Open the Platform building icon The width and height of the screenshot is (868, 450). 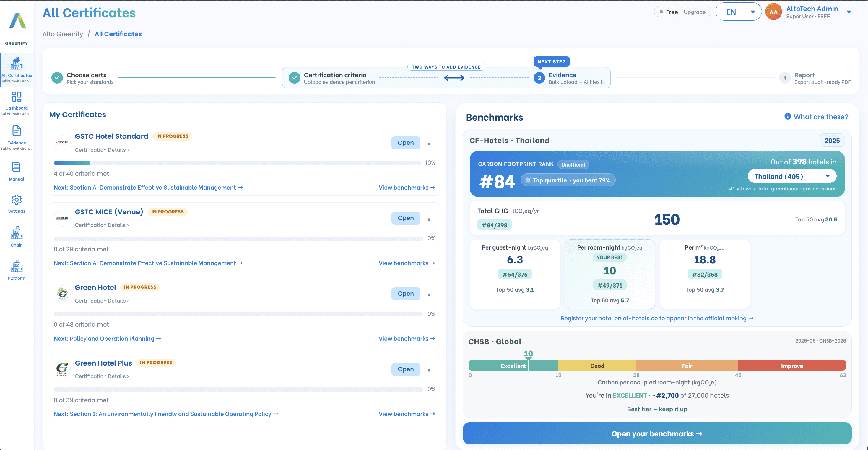(x=17, y=266)
